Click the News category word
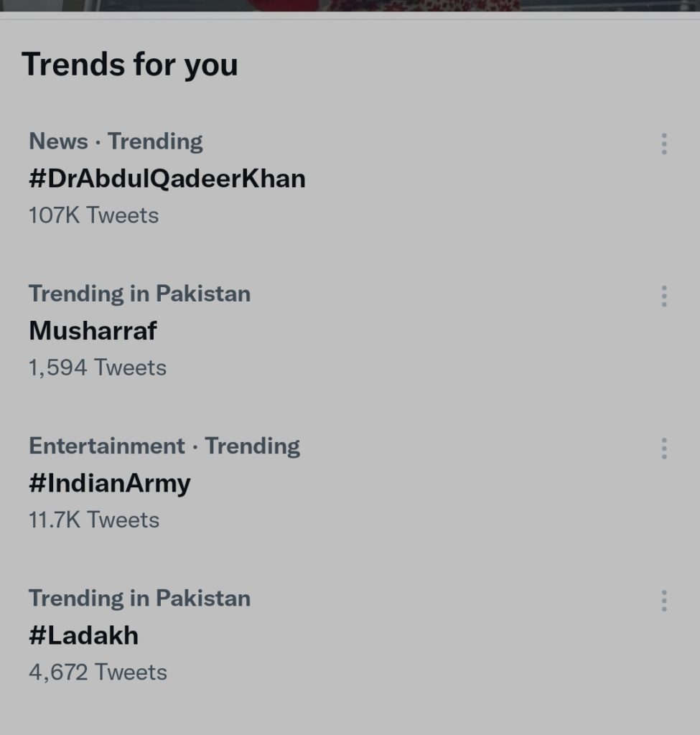Image resolution: width=700 pixels, height=735 pixels. [59, 141]
